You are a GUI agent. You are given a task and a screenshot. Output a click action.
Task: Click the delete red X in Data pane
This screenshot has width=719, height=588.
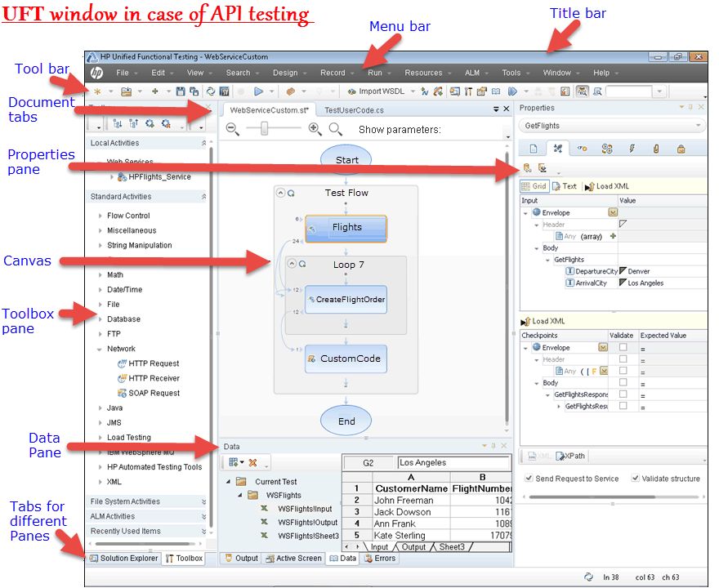tap(252, 463)
